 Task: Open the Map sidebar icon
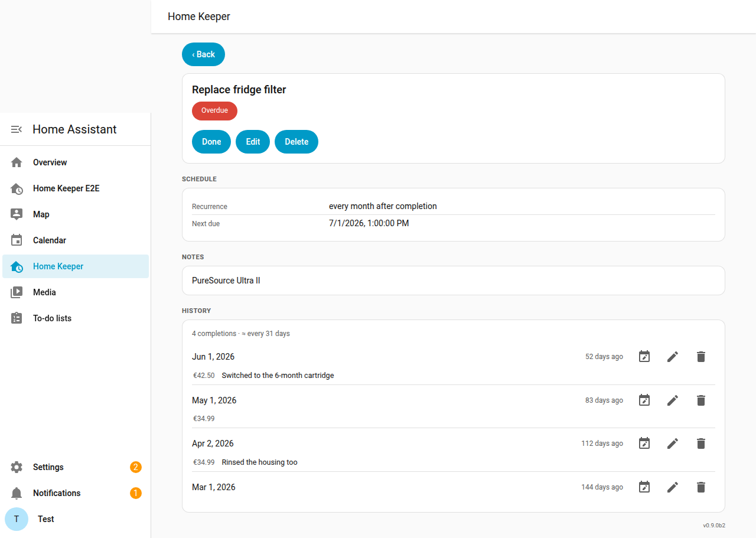point(17,214)
